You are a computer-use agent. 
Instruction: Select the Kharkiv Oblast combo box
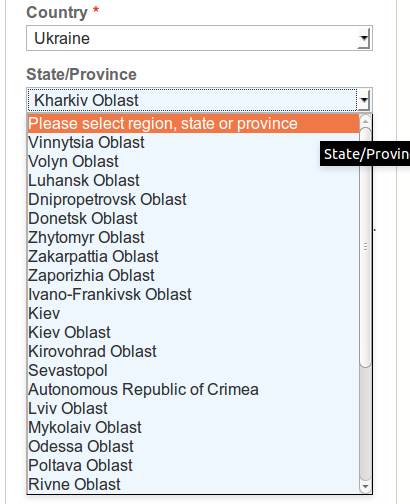pyautogui.click(x=199, y=100)
